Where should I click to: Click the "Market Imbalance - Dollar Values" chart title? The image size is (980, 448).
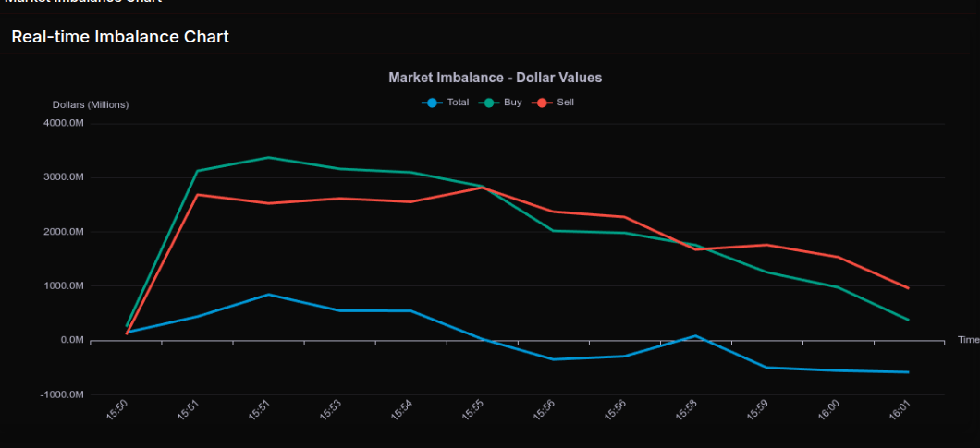coord(495,78)
